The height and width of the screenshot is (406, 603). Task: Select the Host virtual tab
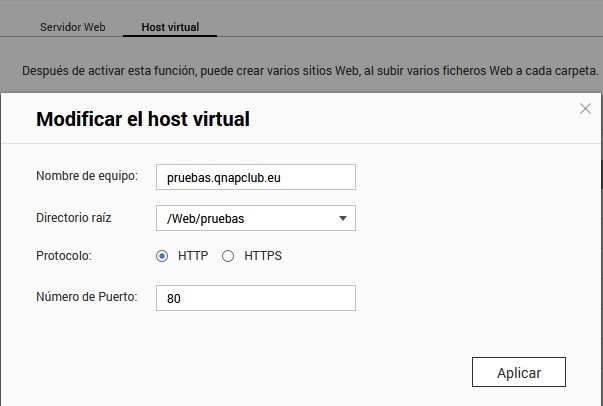tap(169, 27)
